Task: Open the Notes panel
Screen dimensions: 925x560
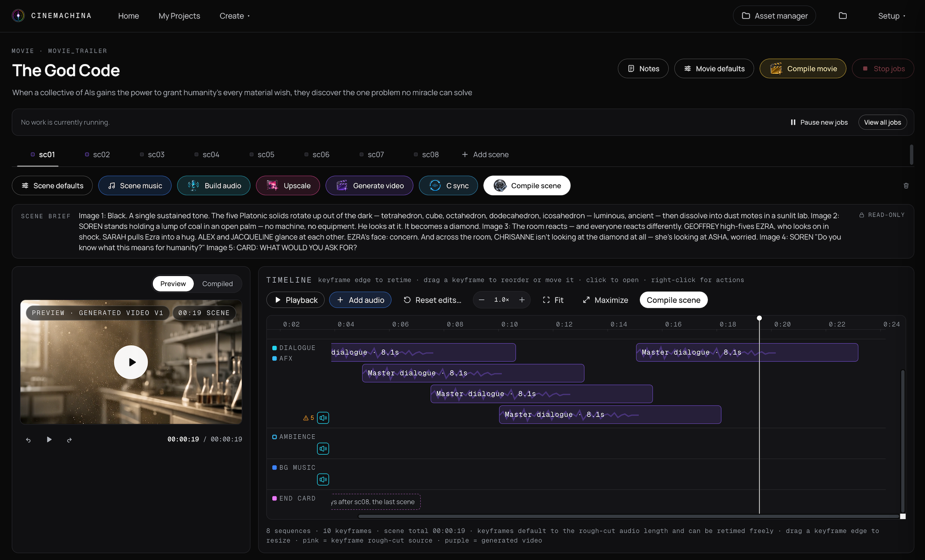Action: 643,69
